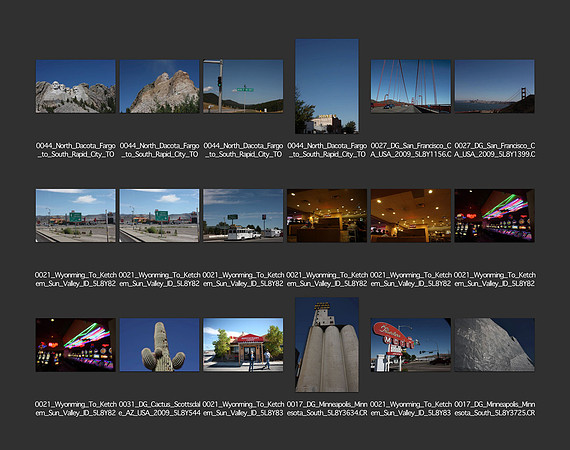The height and width of the screenshot is (450, 570).
Task: Open the distant Golden Gate bridge over bay thumbnail
Action: coord(495,87)
